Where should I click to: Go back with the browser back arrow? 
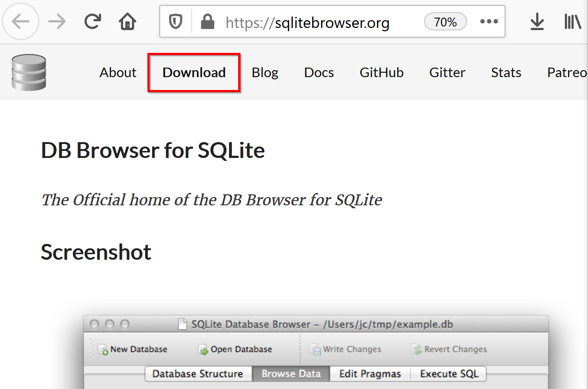click(21, 21)
